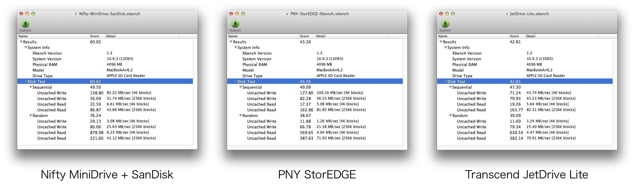This screenshot has height=185, width=644.
Task: Collapse Sequential group in Nifty-MiniDrive-SanDisk window
Action: [x=31, y=87]
